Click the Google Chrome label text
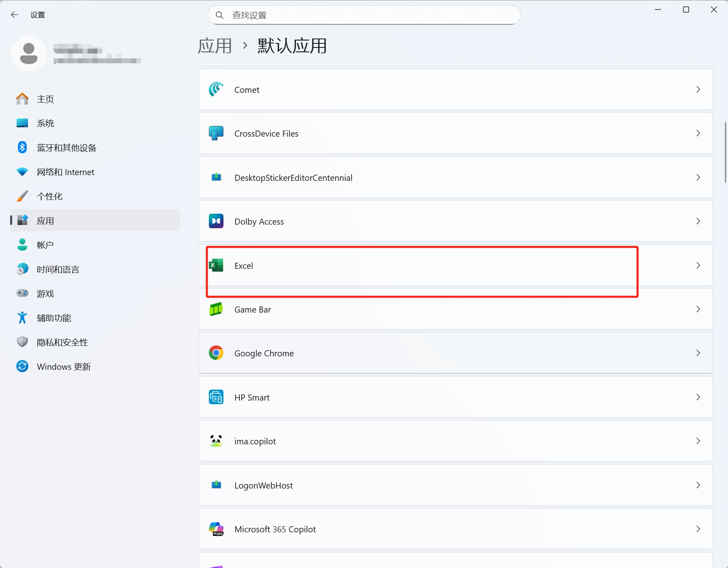 click(264, 353)
